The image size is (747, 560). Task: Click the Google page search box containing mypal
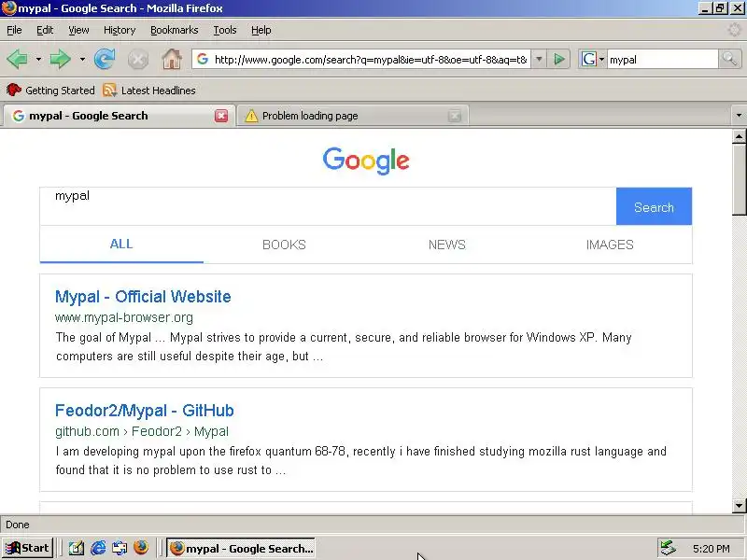point(329,206)
